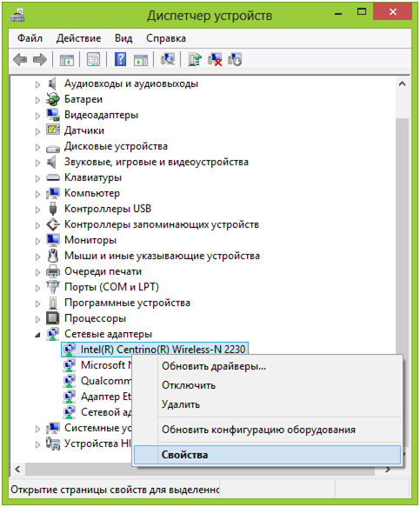Click the vertical scrollbar up arrow
420x507 pixels.
402,84
